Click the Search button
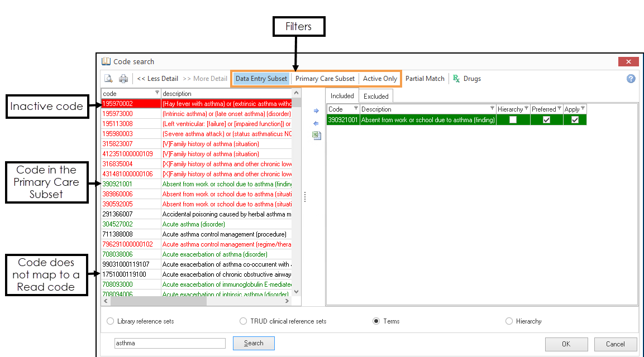Image resolution: width=644 pixels, height=357 pixels. click(x=254, y=343)
